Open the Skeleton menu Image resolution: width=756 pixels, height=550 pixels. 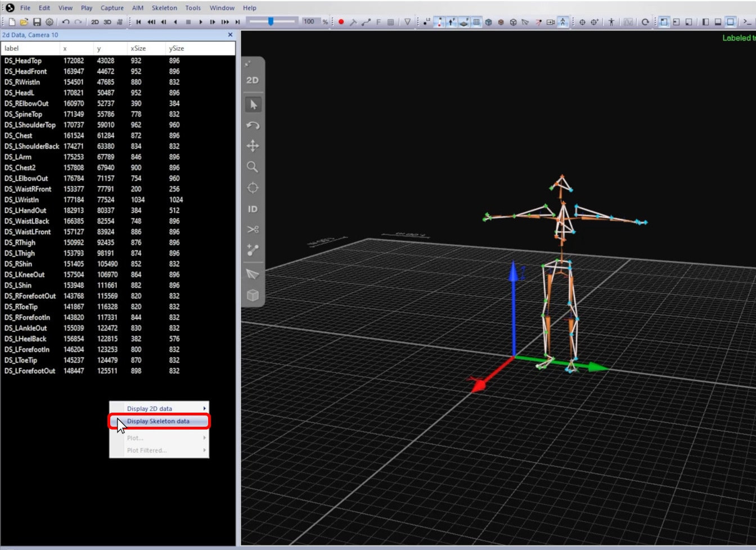pyautogui.click(x=164, y=7)
